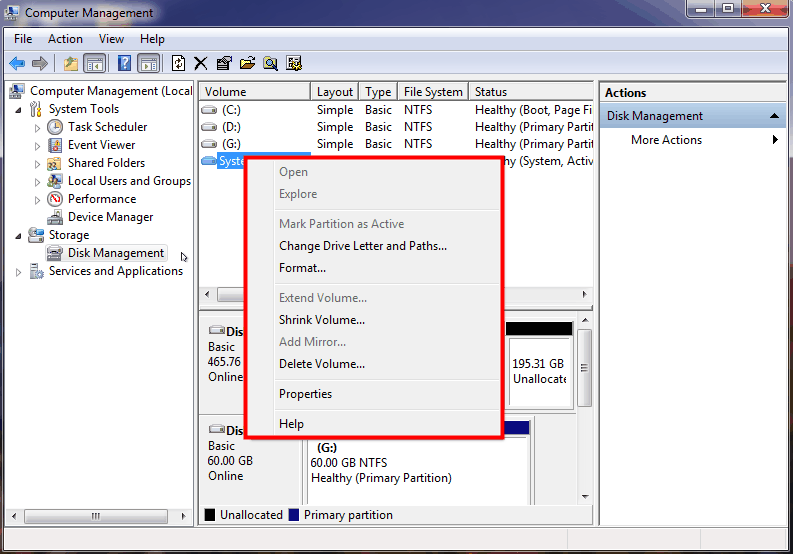The image size is (793, 554).
Task: Expand the Performance node
Action: tap(37, 200)
